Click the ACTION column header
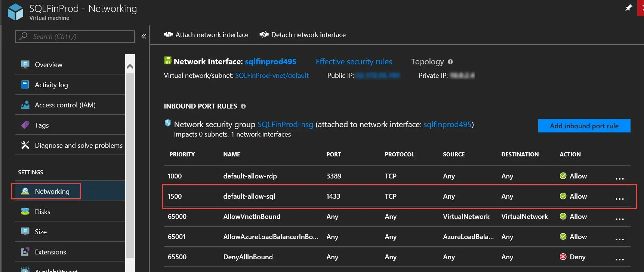This screenshot has height=272, width=644. pos(570,154)
